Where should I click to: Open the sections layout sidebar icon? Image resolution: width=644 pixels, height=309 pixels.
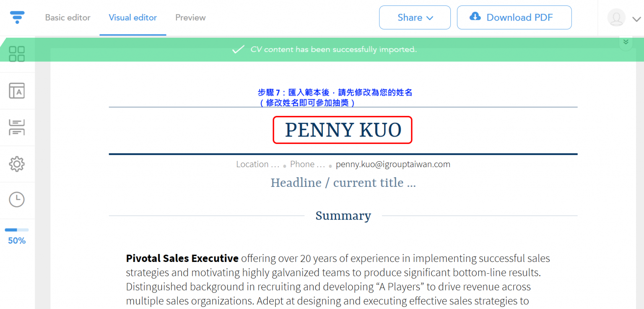[17, 127]
